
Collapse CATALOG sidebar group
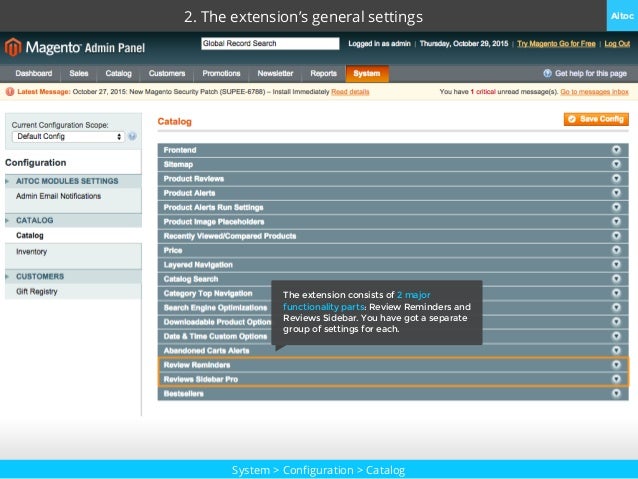tap(73, 220)
